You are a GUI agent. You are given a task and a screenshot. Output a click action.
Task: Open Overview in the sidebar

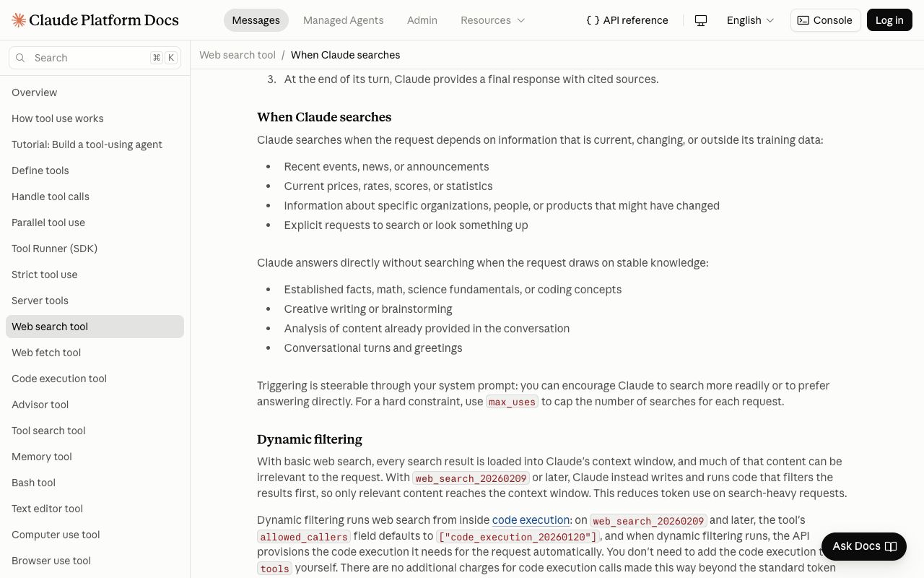click(95, 92)
